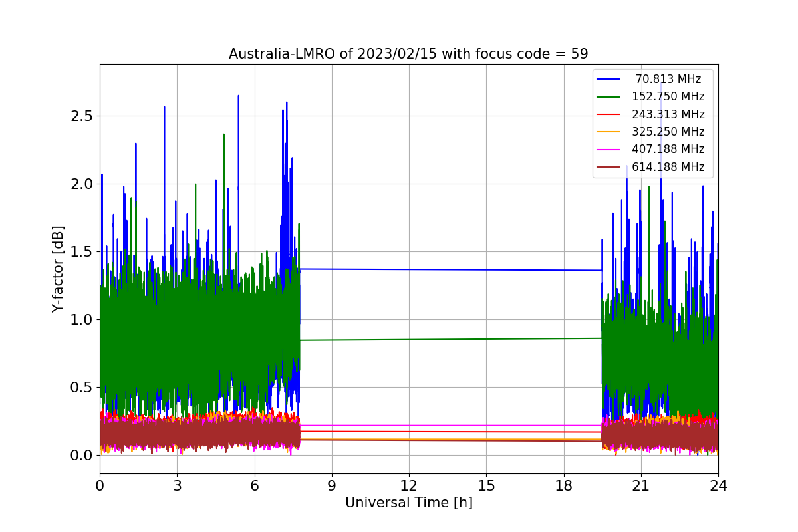Click the 15 hour x-axis tick label
Image resolution: width=798 pixels, height=532 pixels.
point(486,486)
